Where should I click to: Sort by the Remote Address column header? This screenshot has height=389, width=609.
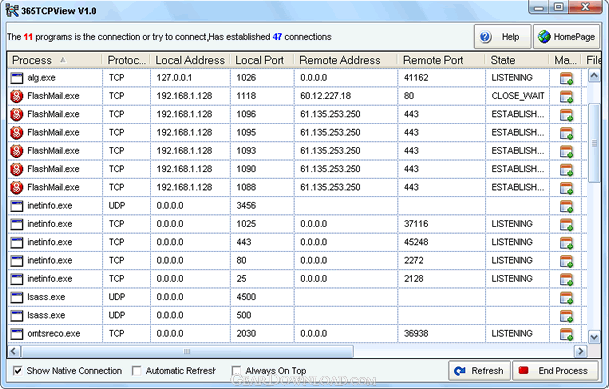[x=346, y=60]
